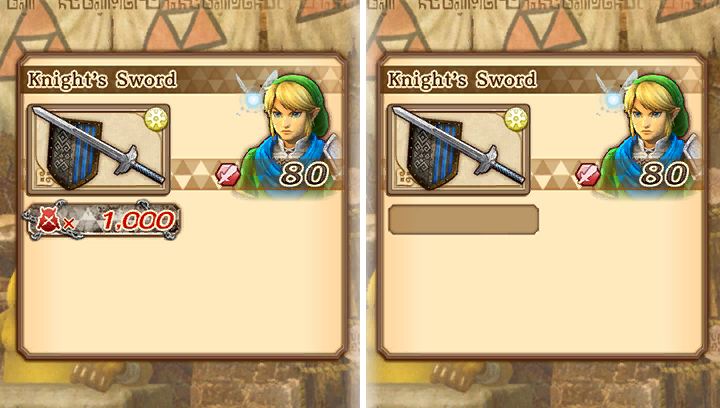Click the light element icon in right panel
Viewport: 720px width, 408px height.
pyautogui.click(x=516, y=119)
